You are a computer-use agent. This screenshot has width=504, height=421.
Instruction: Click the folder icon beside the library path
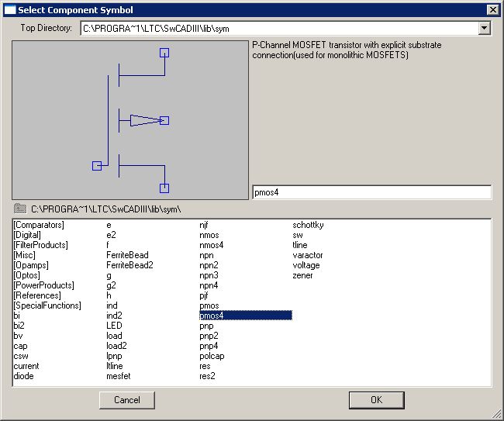[19, 209]
